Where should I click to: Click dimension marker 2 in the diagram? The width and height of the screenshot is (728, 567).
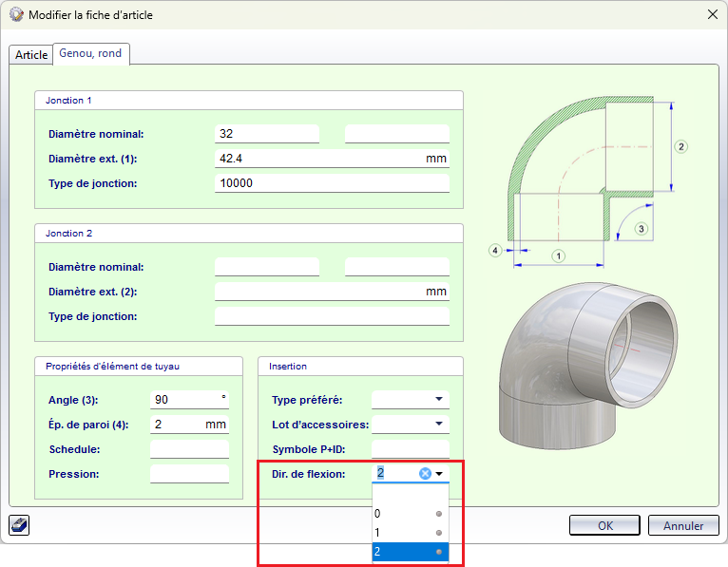pyautogui.click(x=680, y=146)
